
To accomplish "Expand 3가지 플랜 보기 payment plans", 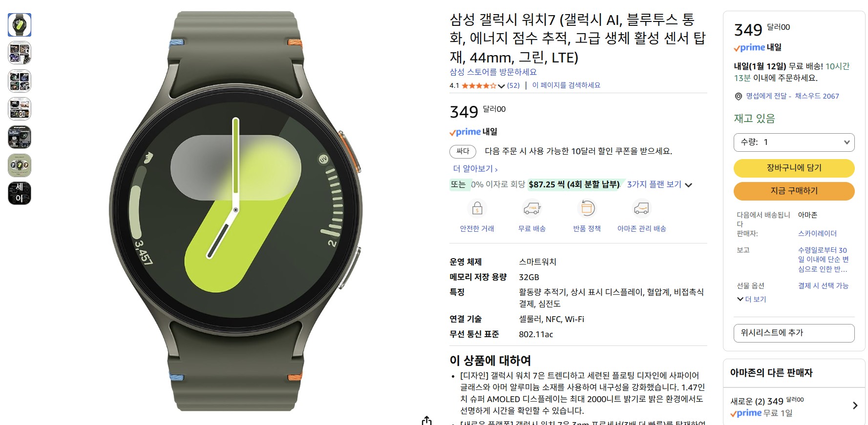I will pos(659,184).
